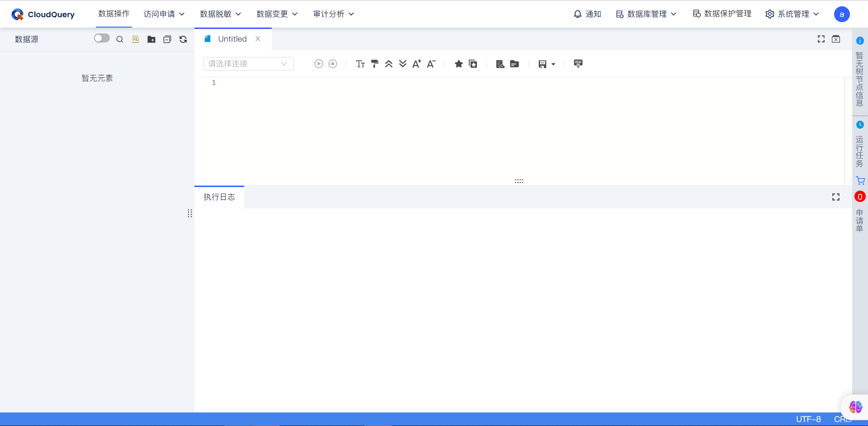Open the user avatar "a" menu
868x426 pixels.
point(842,14)
